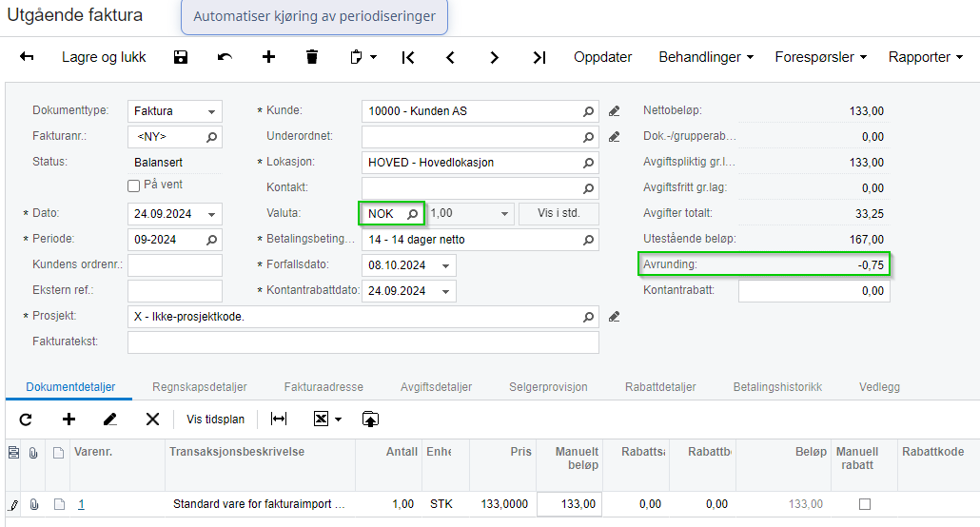Expand the Rapporter menu
Screen dimensions: 980x527
pos(926,57)
